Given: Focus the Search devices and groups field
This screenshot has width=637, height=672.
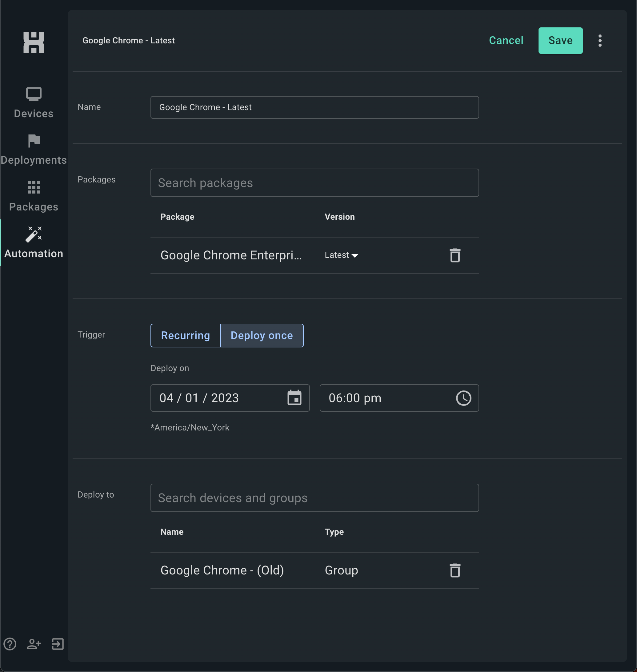Looking at the screenshot, I should pos(314,498).
